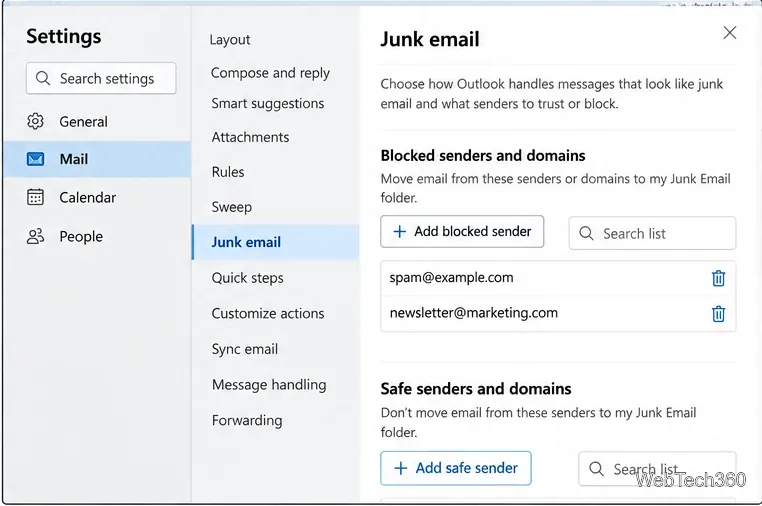Open Customize actions settings

[x=268, y=314]
